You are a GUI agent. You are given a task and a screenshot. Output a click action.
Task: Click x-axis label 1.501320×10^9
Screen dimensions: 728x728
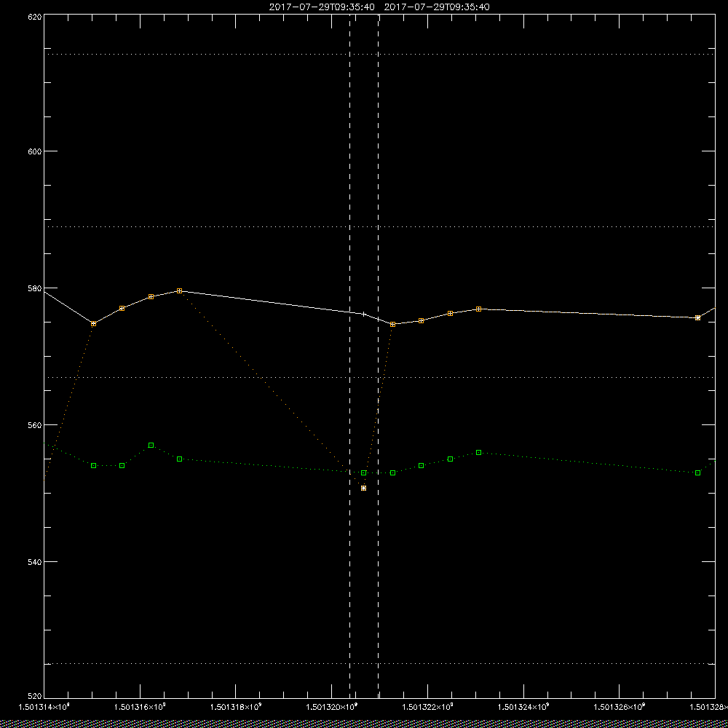tap(332, 707)
